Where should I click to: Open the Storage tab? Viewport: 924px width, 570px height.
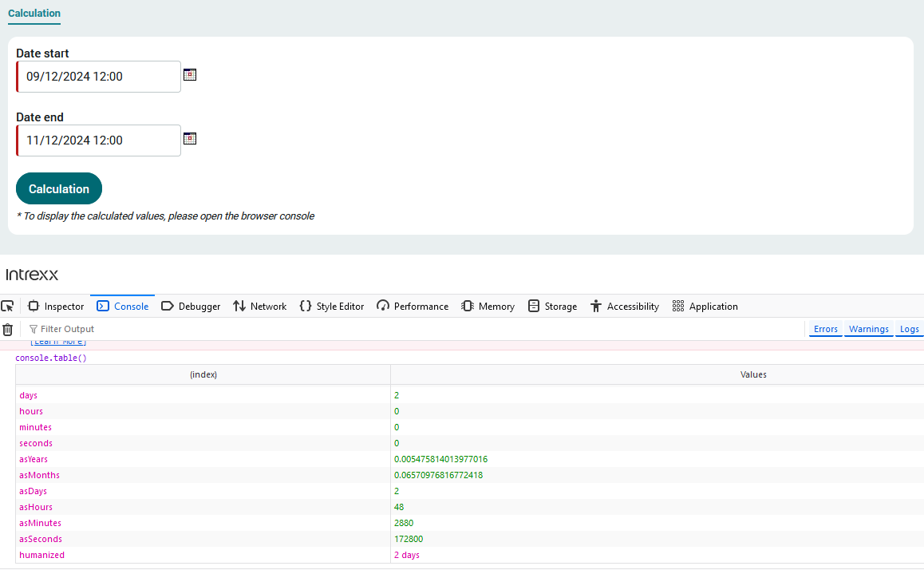(x=553, y=306)
